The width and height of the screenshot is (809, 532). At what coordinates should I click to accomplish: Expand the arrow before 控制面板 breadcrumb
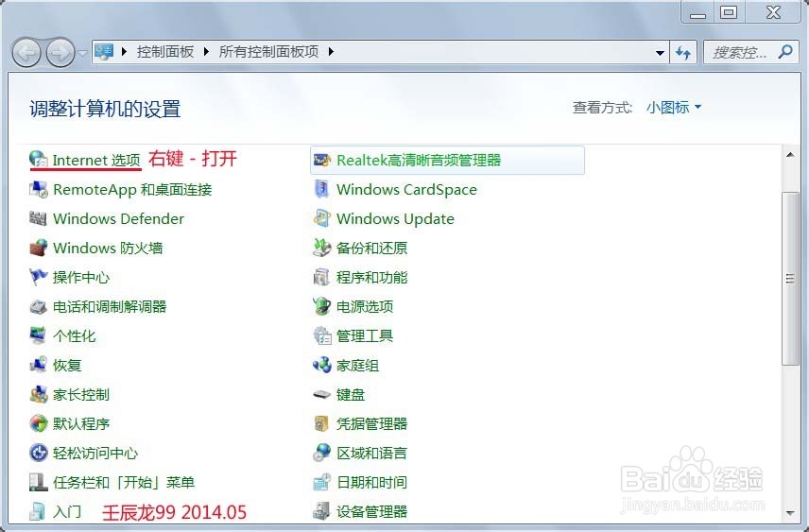pos(124,52)
